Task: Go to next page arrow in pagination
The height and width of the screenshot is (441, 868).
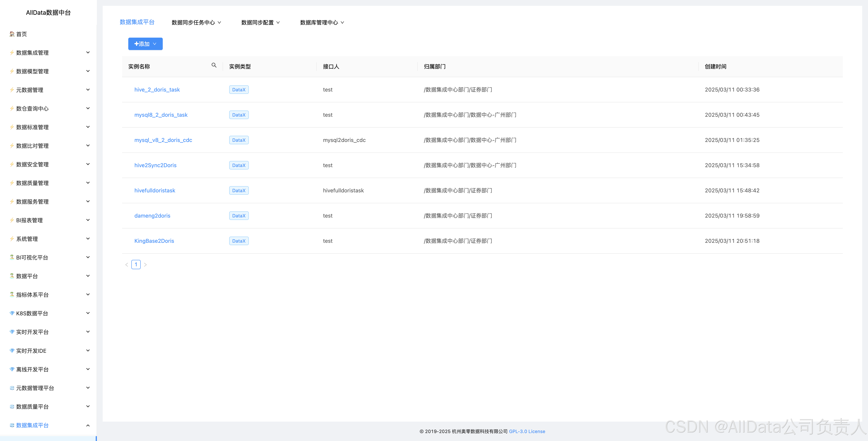Action: tap(145, 265)
